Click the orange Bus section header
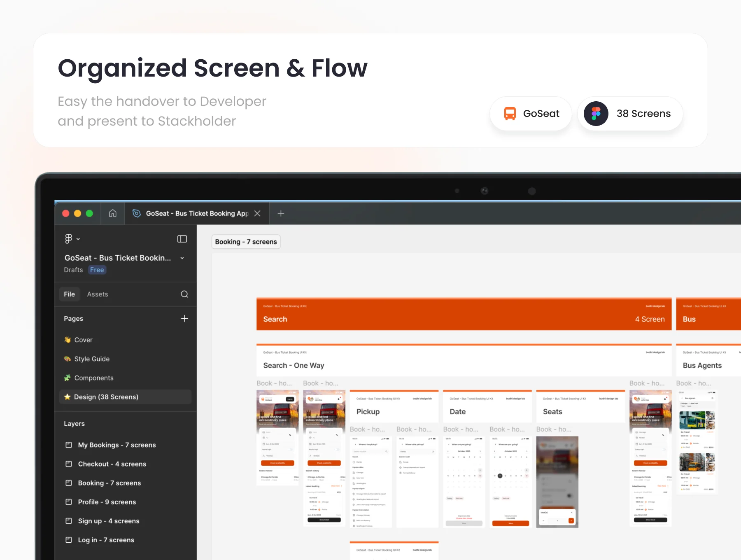741x560 pixels. (708, 314)
